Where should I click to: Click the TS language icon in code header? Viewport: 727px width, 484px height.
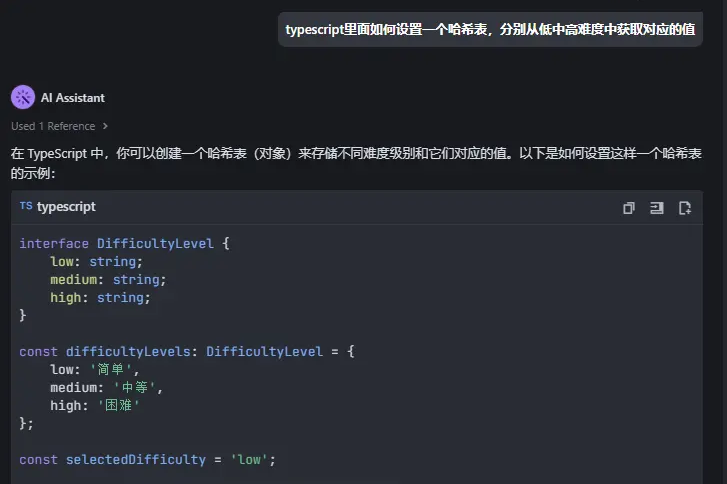(26, 207)
